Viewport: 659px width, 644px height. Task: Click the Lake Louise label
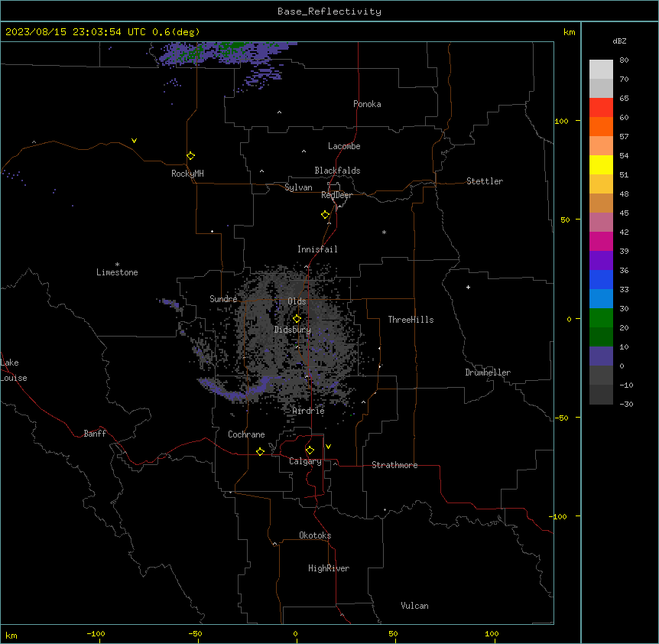(14, 370)
